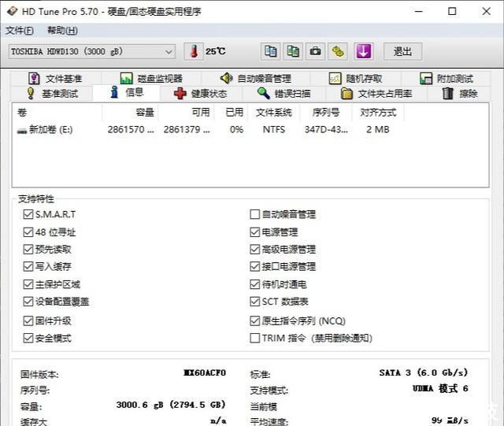Toggle the 预先读取 checkbox
504x426 pixels.
[x=28, y=250]
